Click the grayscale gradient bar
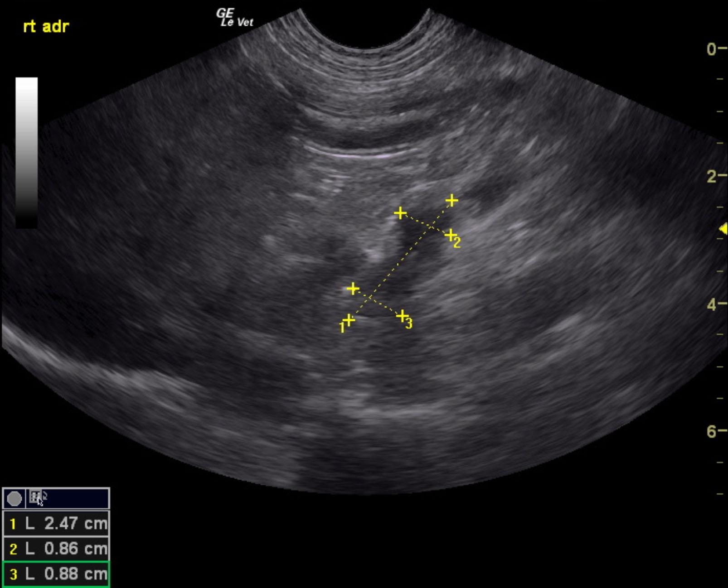 click(x=27, y=152)
